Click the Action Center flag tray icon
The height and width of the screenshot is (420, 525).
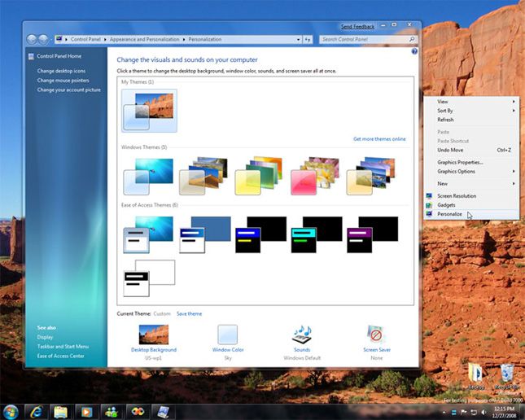[x=464, y=412]
